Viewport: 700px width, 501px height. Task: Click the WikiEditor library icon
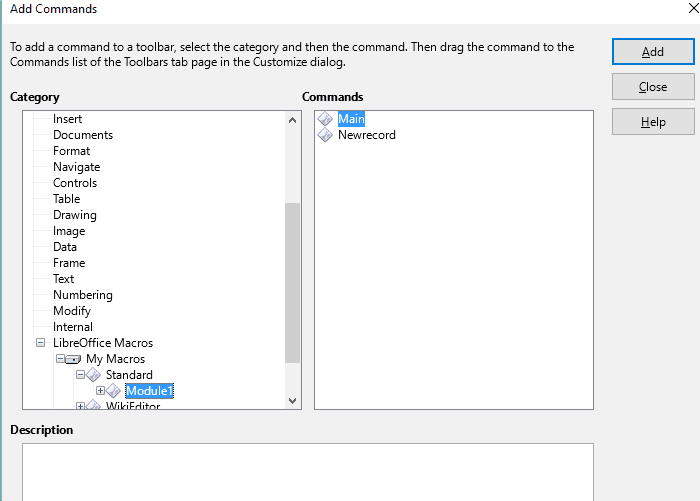tap(93, 405)
